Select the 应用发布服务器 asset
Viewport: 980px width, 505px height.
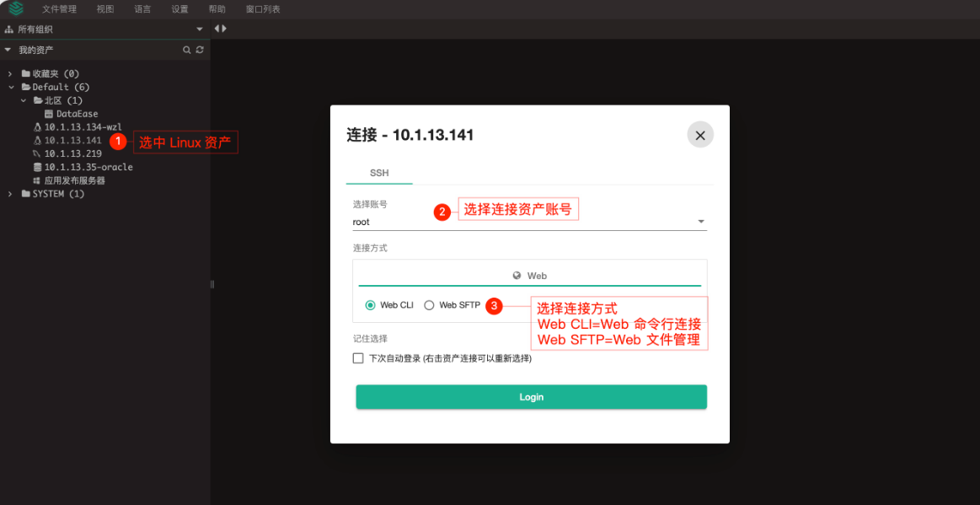click(x=74, y=180)
